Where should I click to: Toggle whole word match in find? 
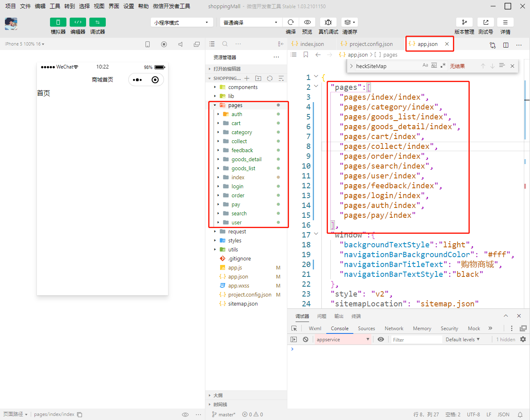(x=434, y=66)
